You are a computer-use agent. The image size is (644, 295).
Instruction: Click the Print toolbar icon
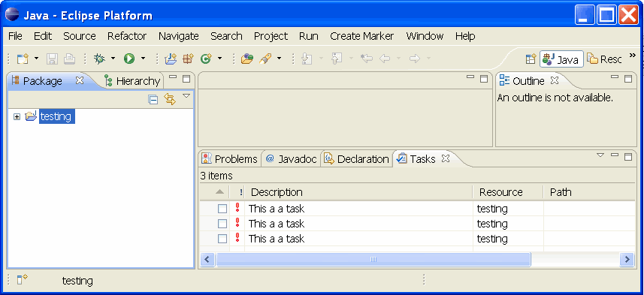pos(69,59)
